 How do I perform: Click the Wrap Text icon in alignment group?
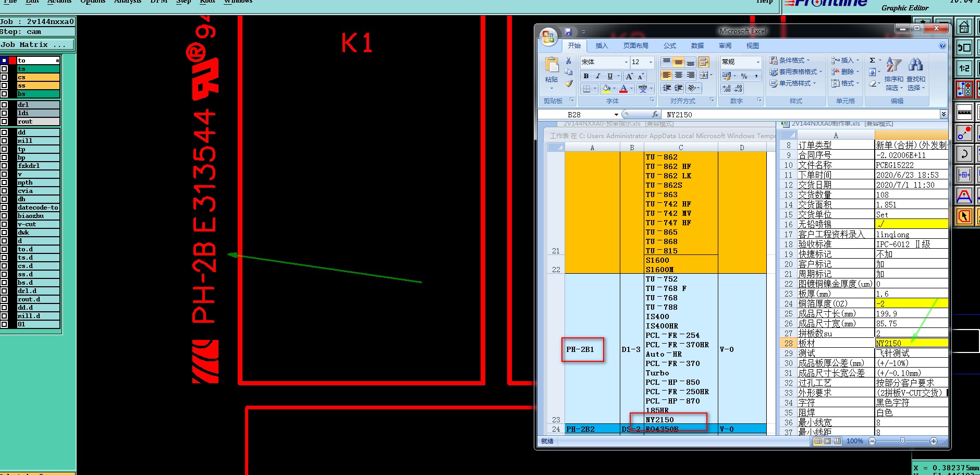point(704,62)
